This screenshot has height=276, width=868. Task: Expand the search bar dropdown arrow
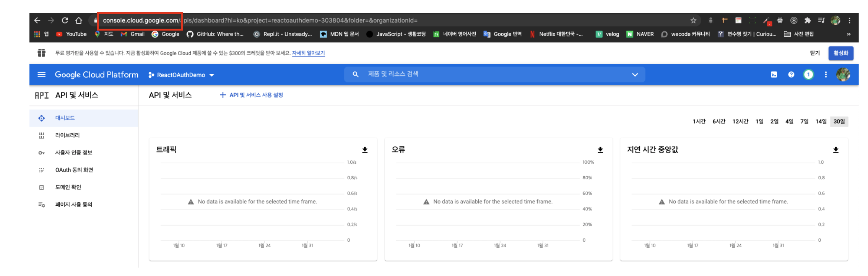pyautogui.click(x=635, y=75)
